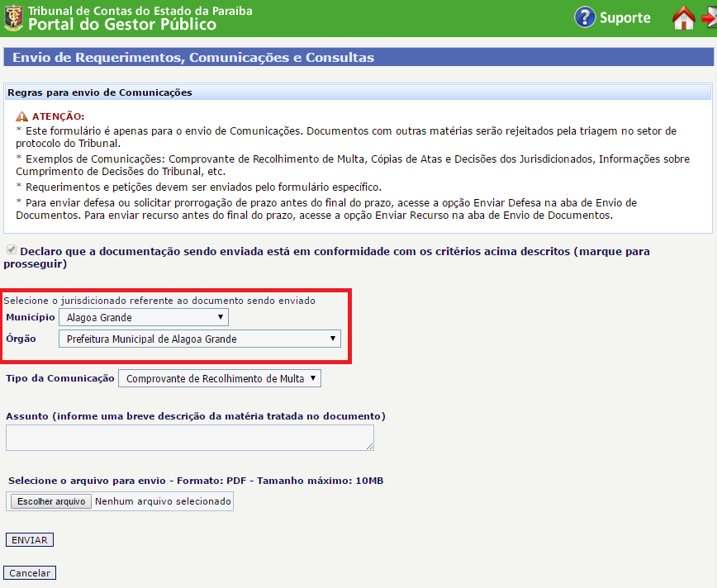717x588 pixels.
Task: Click the Tribunal de Contas crest logo
Action: coord(13,17)
